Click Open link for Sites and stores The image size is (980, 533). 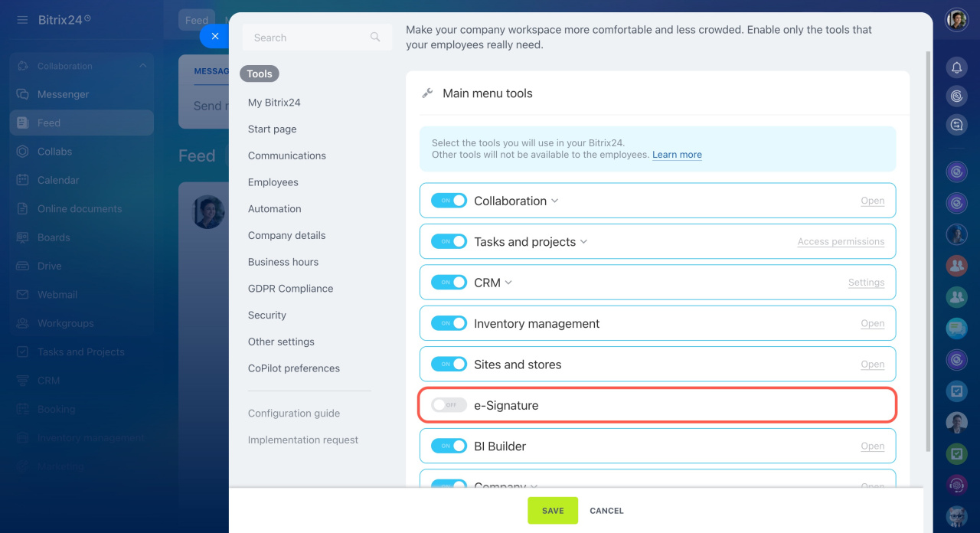872,365
